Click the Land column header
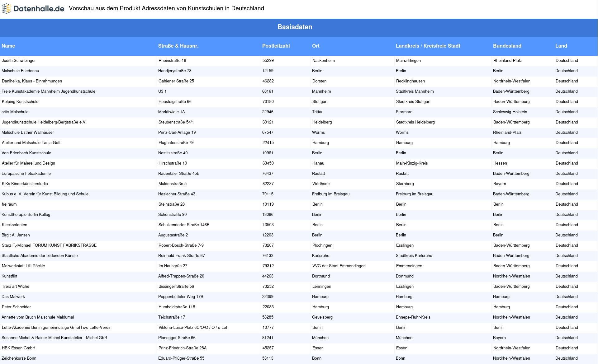Image resolution: width=598 pixels, height=364 pixels. [561, 46]
